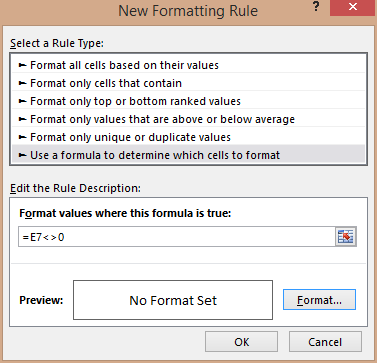This screenshot has height=363, width=377.
Task: Click 'Format values where this formula is true:' label
Action: pyautogui.click(x=125, y=213)
